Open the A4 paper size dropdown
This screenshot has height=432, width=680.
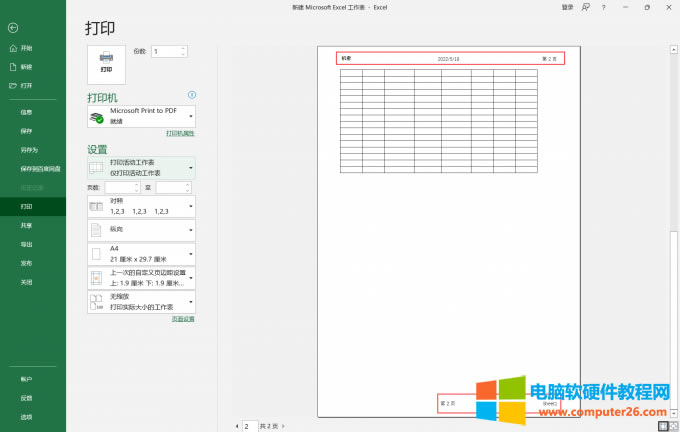click(141, 254)
